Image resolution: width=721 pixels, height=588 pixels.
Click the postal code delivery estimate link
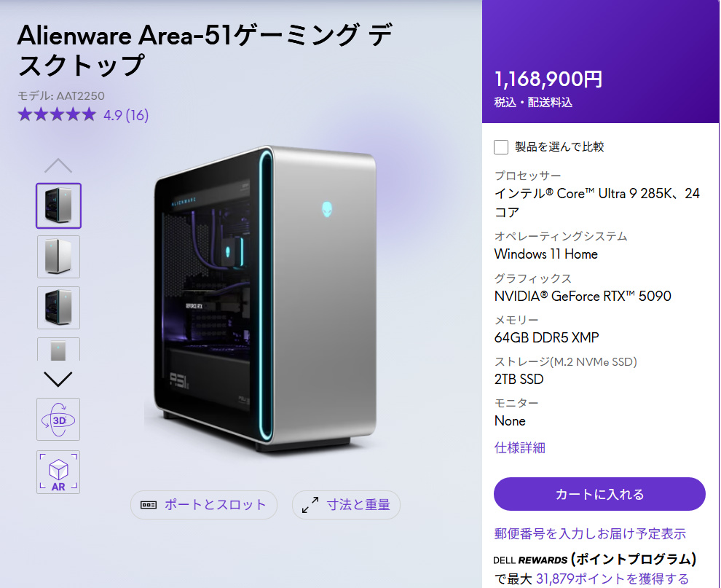(590, 533)
